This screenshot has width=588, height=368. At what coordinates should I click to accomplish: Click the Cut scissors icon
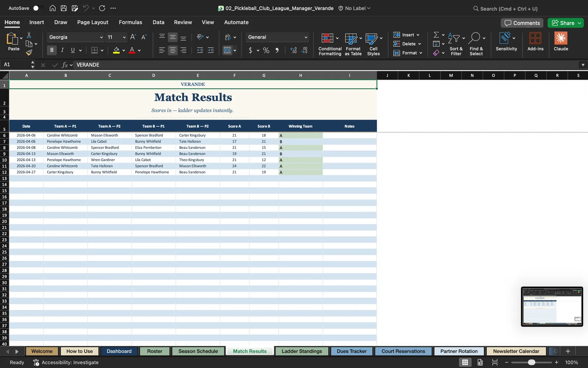(29, 35)
